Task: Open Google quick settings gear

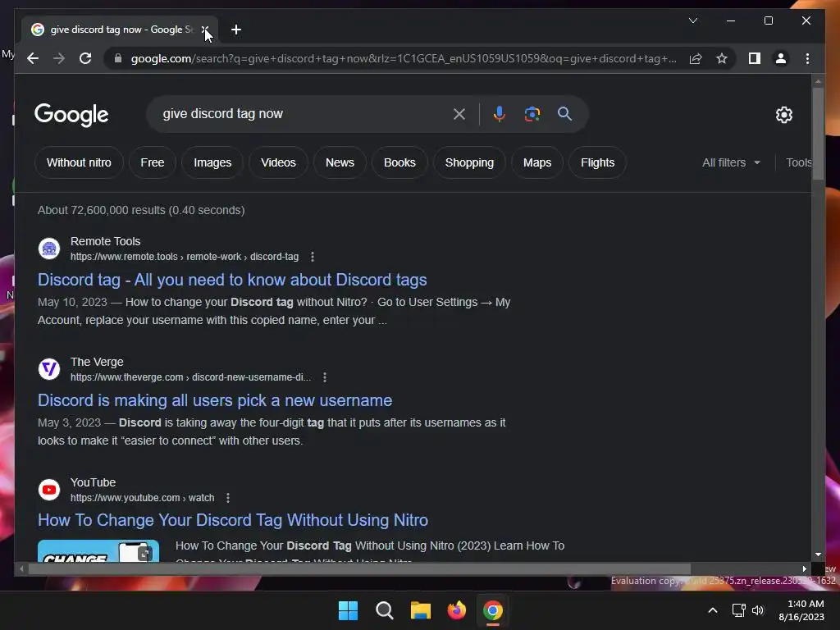Action: 783,115
